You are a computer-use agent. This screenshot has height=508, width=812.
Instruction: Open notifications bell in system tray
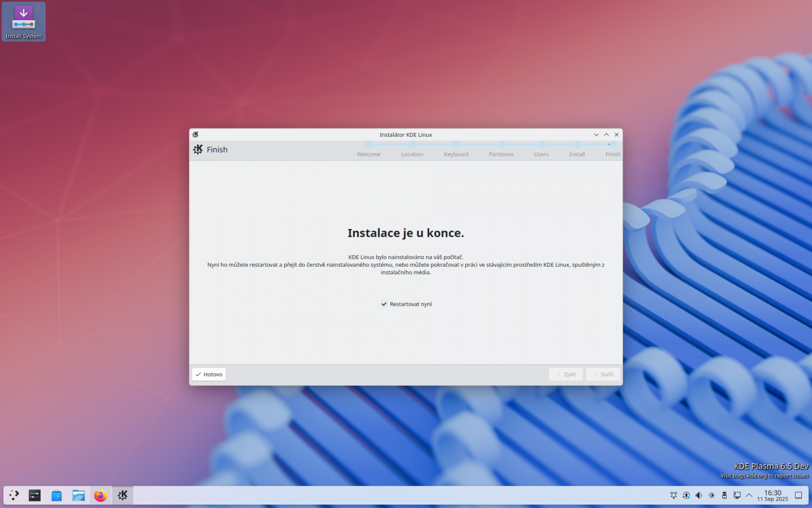pos(673,495)
